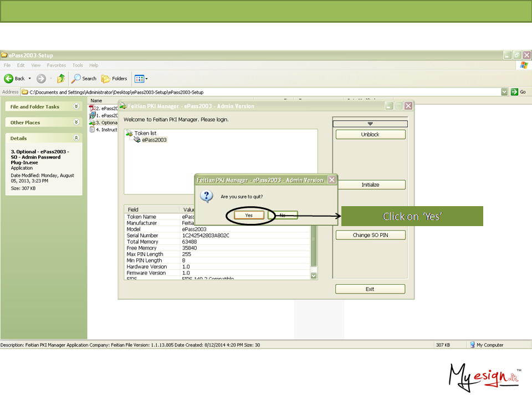The height and width of the screenshot is (399, 532).
Task: Click the Token list root icon
Action: pyautogui.click(x=129, y=134)
